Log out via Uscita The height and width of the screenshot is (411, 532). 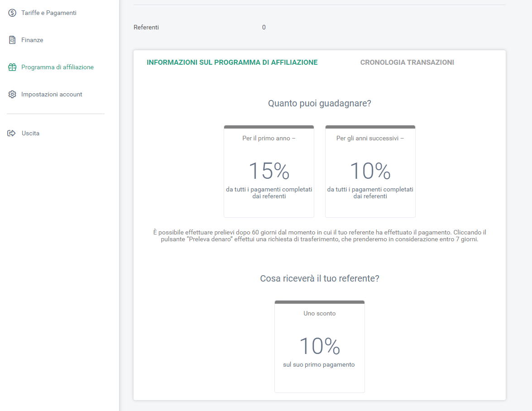[30, 133]
